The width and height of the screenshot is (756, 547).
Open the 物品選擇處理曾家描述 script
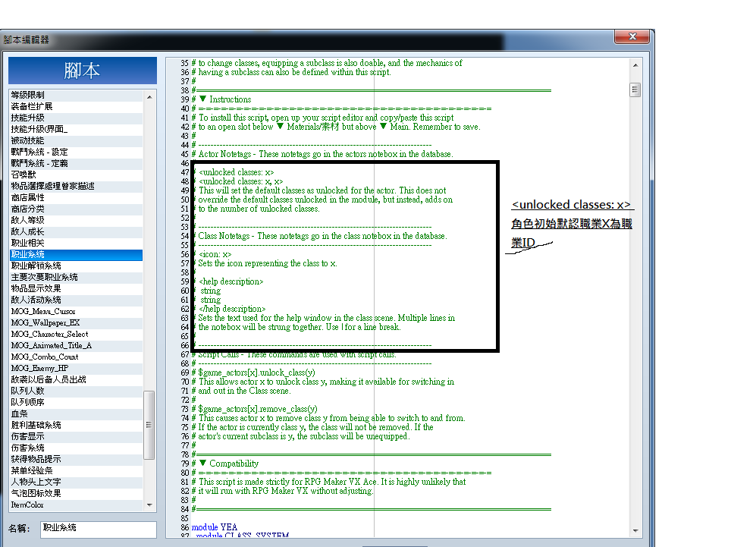point(76,186)
